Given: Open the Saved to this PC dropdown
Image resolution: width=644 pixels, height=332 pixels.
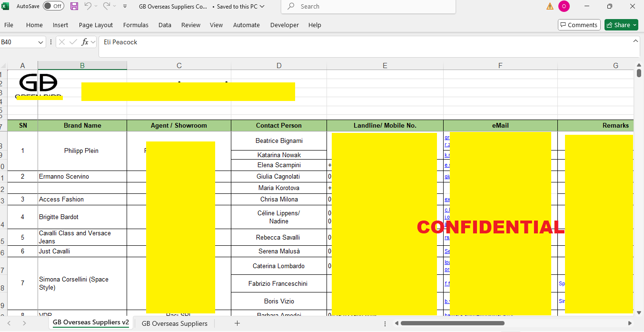Looking at the screenshot, I should click(x=240, y=6).
